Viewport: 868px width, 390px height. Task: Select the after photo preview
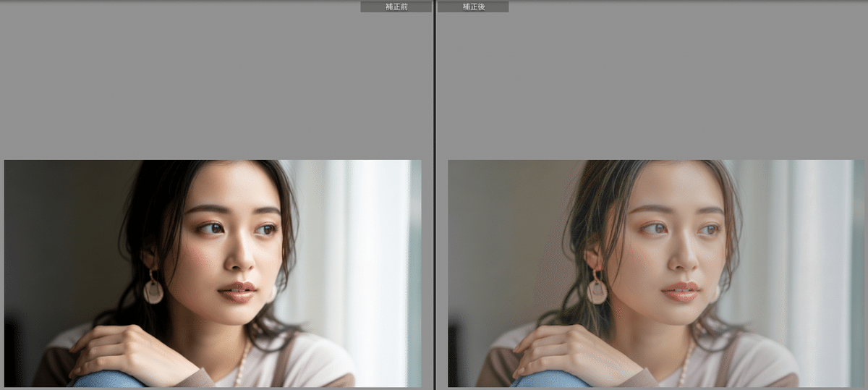pos(656,273)
